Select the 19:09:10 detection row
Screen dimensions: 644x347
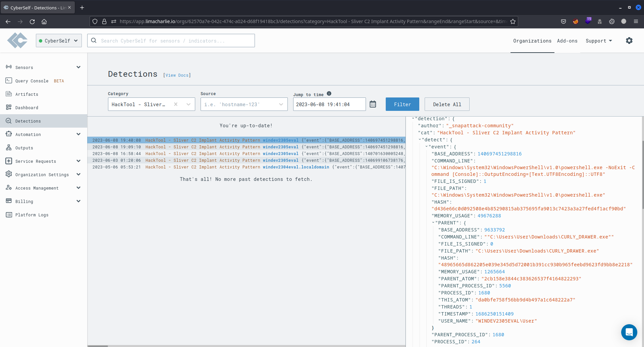point(247,147)
